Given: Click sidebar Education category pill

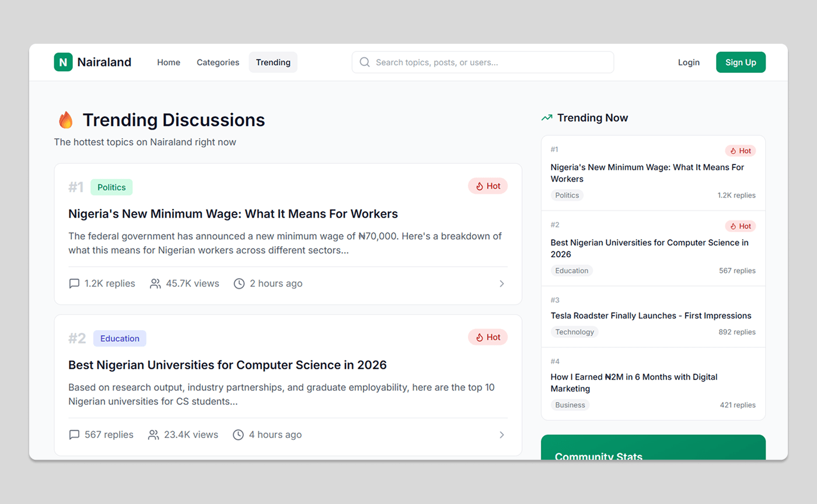Looking at the screenshot, I should coord(572,271).
